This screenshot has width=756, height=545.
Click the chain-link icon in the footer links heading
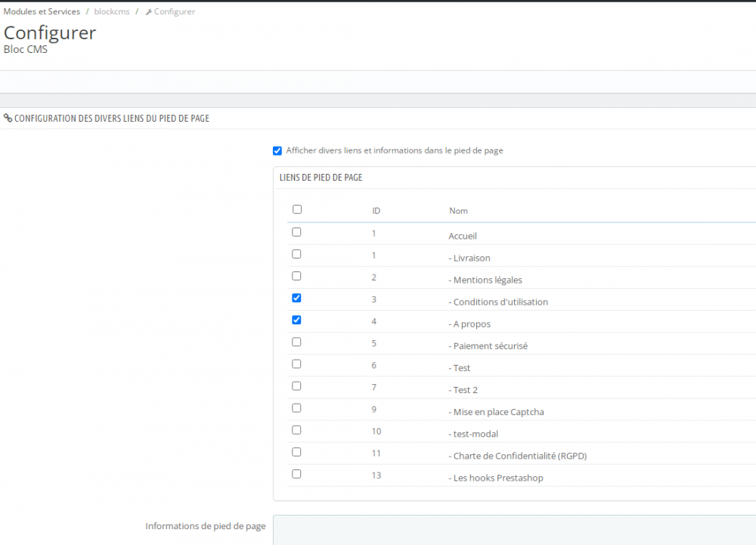(8, 119)
